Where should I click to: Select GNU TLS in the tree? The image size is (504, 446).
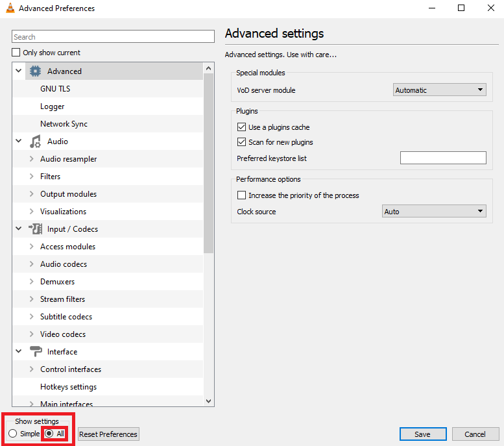click(55, 89)
